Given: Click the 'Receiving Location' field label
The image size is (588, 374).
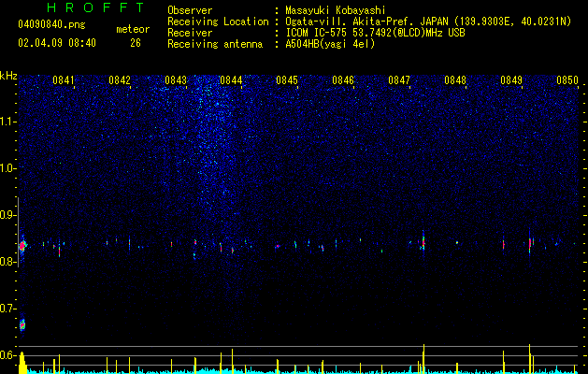Looking at the screenshot, I should click(x=218, y=22).
